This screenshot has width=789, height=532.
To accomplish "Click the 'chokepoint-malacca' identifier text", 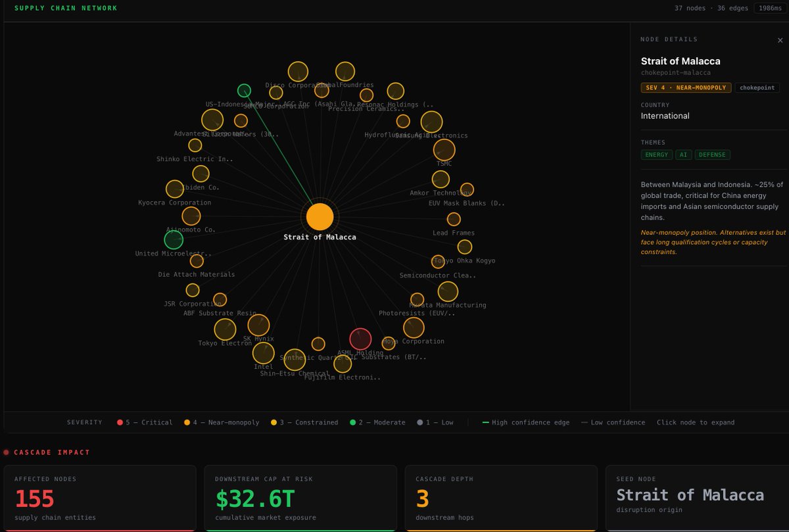I will point(676,72).
